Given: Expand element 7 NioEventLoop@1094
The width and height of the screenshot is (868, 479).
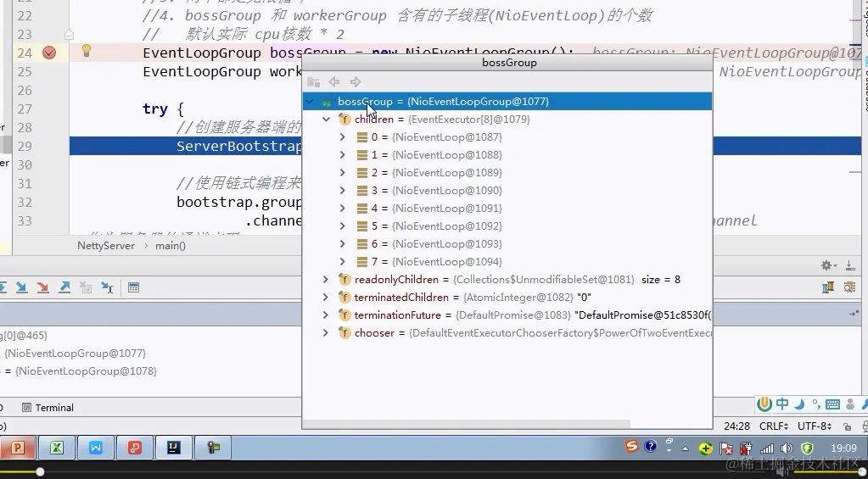Looking at the screenshot, I should tap(342, 262).
